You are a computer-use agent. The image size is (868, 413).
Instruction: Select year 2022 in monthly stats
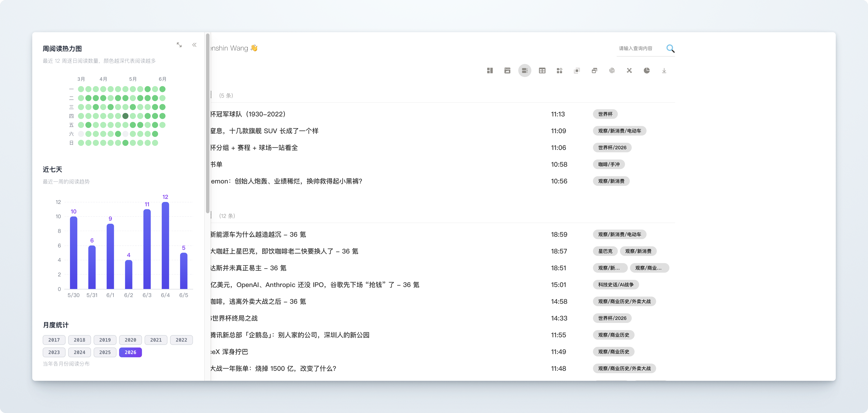tap(181, 340)
